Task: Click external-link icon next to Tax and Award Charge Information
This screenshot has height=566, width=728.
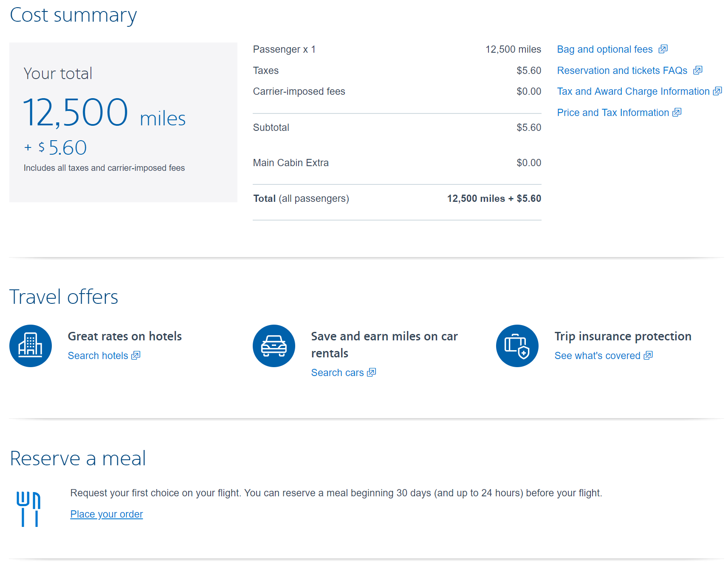Action: point(717,91)
